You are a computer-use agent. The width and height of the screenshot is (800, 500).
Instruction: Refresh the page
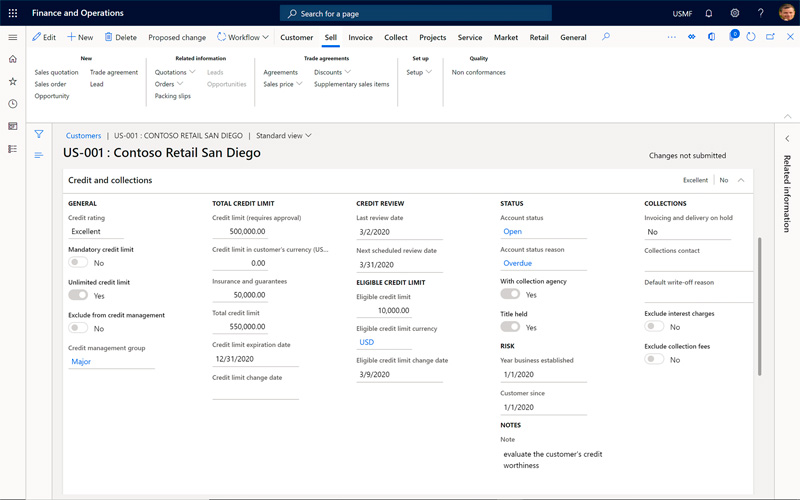click(751, 37)
